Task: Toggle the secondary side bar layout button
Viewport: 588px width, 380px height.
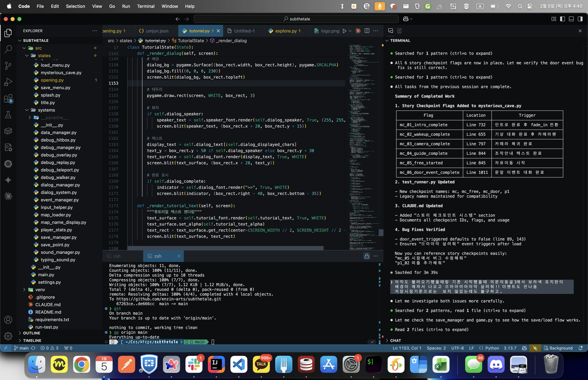Action: (580, 19)
